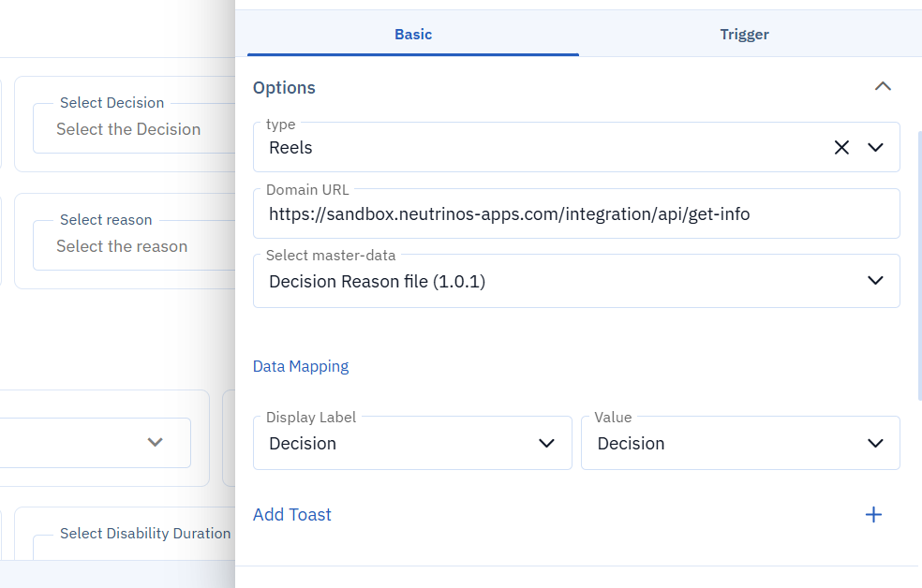Click the Domain URL input field
Viewport: 922px width, 588px height.
576,213
